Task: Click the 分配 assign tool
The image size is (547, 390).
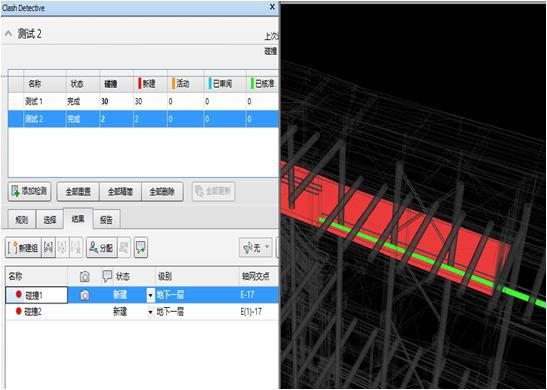Action: click(102, 248)
